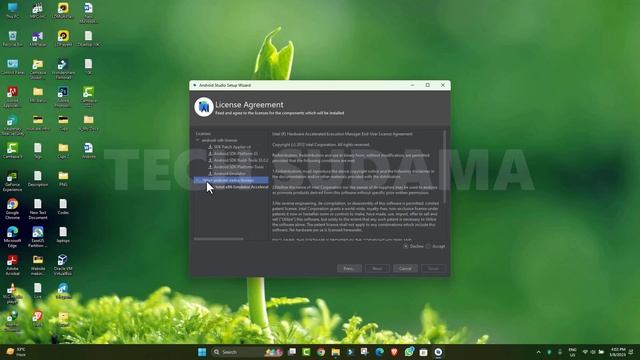Select the x86 Emulator Accelerator item

pyautogui.click(x=241, y=187)
